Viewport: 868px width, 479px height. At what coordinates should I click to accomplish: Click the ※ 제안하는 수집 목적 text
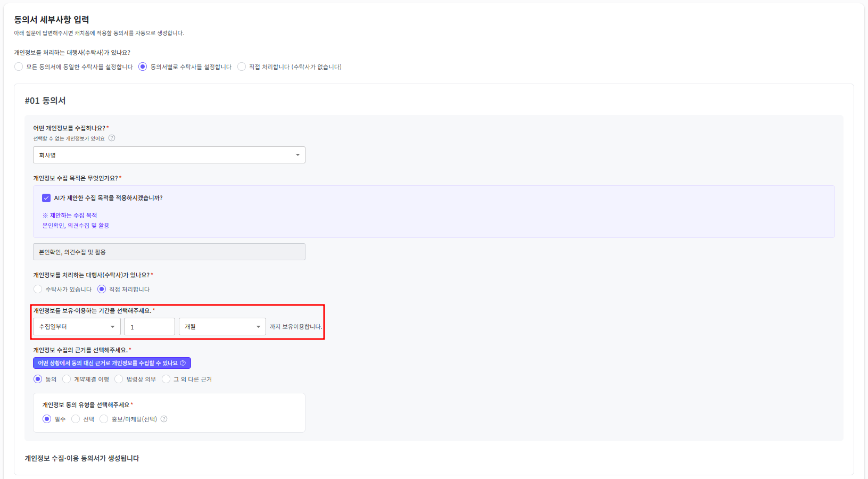click(x=70, y=216)
